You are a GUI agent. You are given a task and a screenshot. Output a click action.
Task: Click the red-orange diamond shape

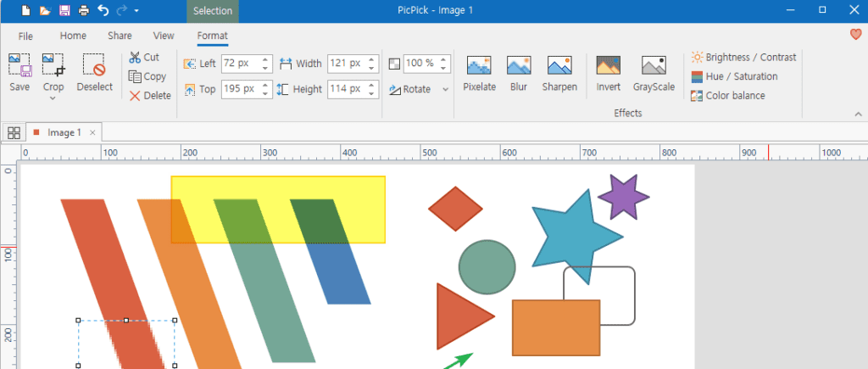point(455,209)
